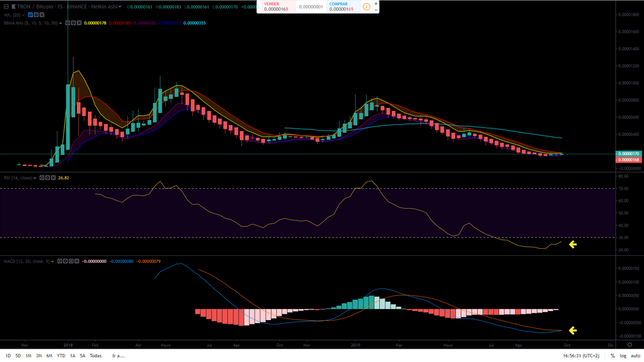This screenshot has height=362, width=644.
Task: Remove the MACD indicator
Action: pos(77,261)
